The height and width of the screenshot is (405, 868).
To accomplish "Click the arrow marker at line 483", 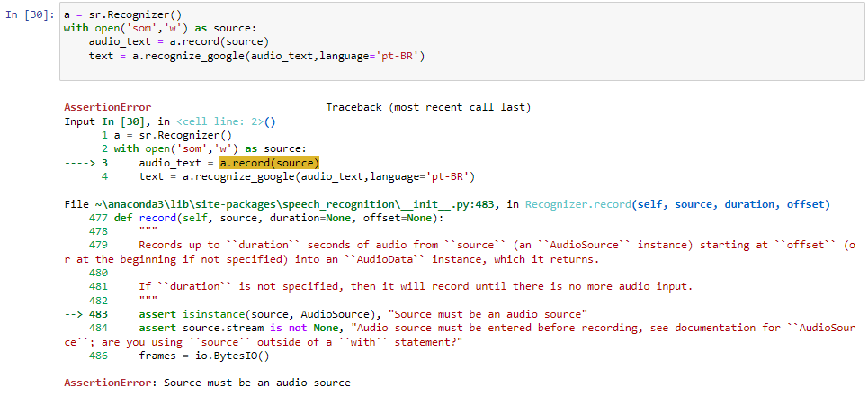I will 85,314.
